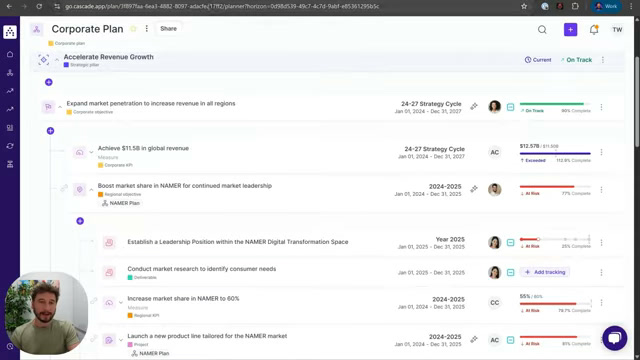Open the Work browser profile button
Viewport: 640px width, 360px height.
(606, 7)
